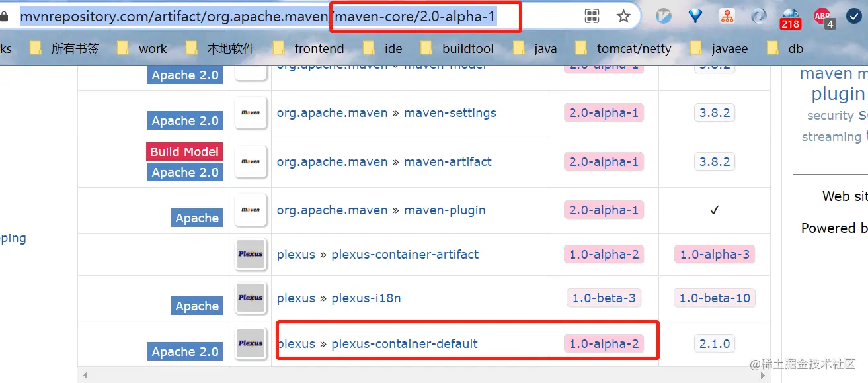
Task: Open version 1.0-alpha-2 of plexus-container-default
Action: point(604,344)
